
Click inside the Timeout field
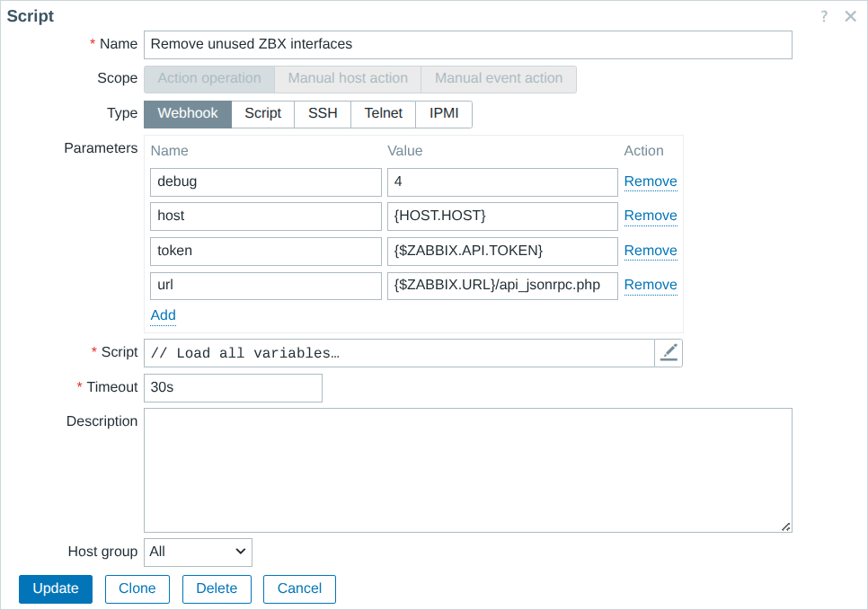point(232,387)
